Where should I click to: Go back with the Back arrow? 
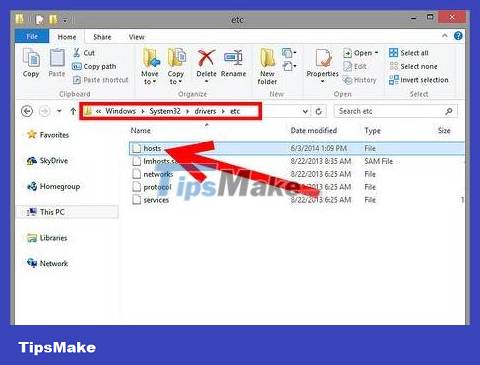(27, 111)
